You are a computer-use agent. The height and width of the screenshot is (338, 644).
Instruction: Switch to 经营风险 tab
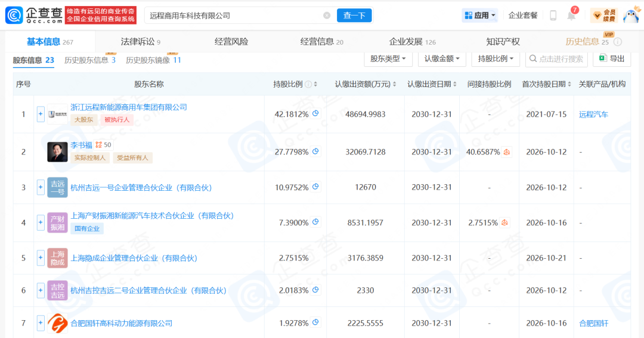[x=231, y=42]
